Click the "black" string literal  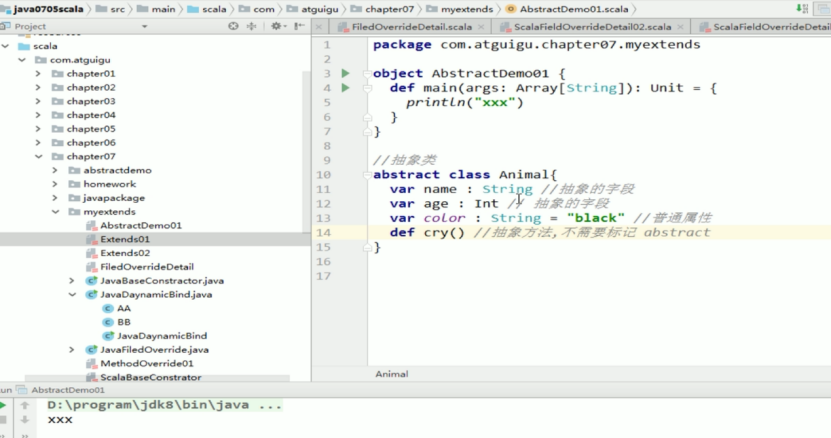pos(595,218)
